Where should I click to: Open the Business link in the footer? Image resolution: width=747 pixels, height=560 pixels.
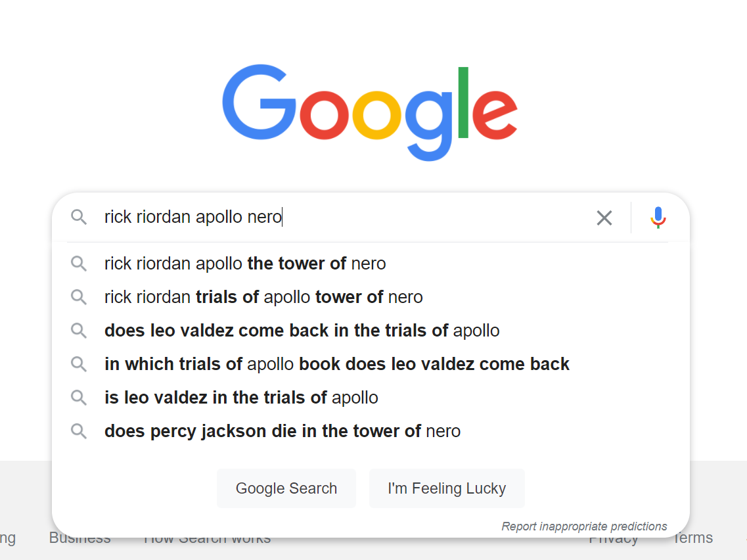(79, 537)
